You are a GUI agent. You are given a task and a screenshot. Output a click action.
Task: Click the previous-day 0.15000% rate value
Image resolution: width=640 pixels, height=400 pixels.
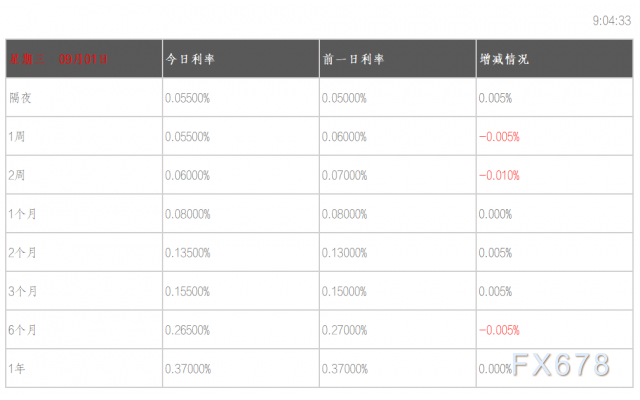[344, 291]
